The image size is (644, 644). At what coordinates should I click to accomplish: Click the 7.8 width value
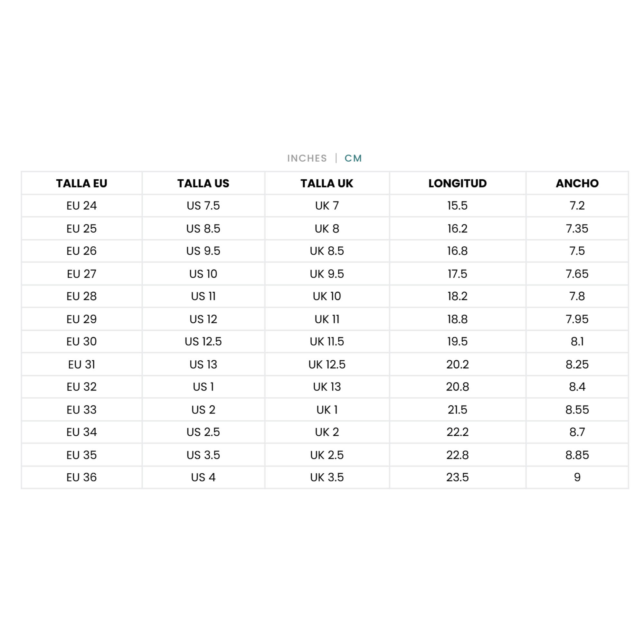(577, 296)
